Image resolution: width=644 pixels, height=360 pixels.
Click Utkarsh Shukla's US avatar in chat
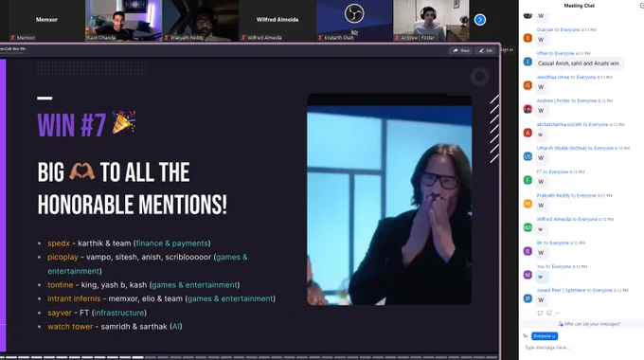(528, 156)
